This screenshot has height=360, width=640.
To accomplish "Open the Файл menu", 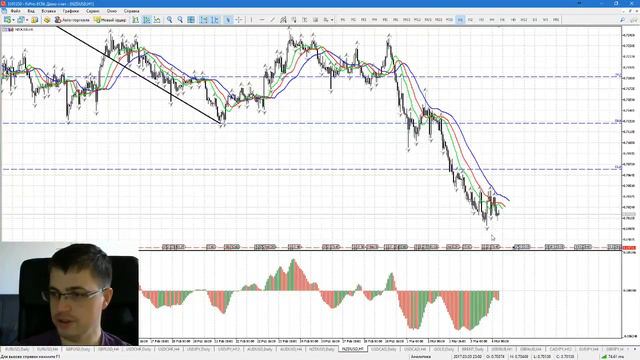I will pos(15,11).
